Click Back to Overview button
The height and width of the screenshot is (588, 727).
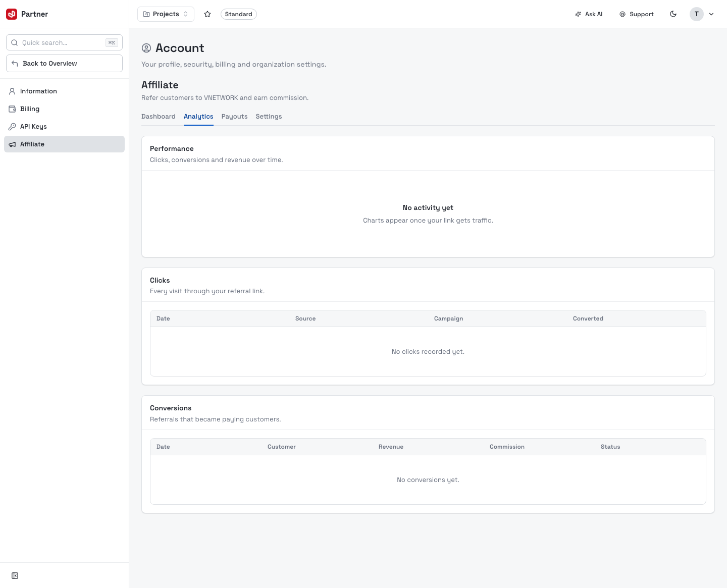64,64
